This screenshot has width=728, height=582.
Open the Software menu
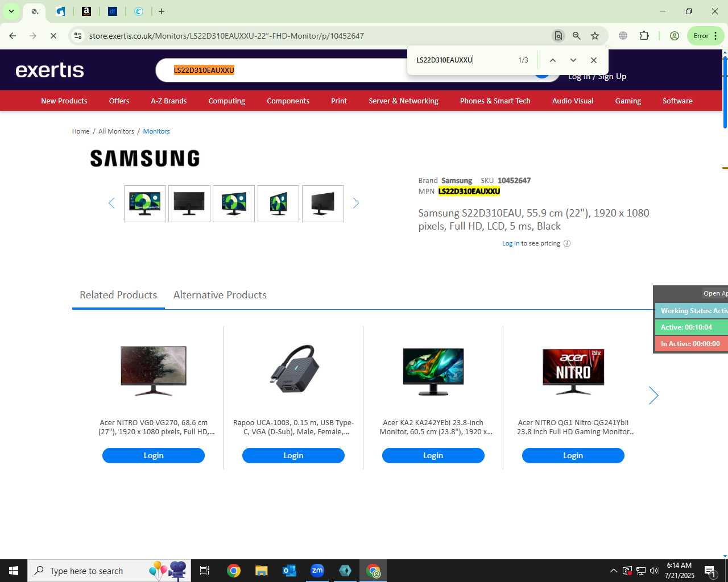[x=677, y=101]
